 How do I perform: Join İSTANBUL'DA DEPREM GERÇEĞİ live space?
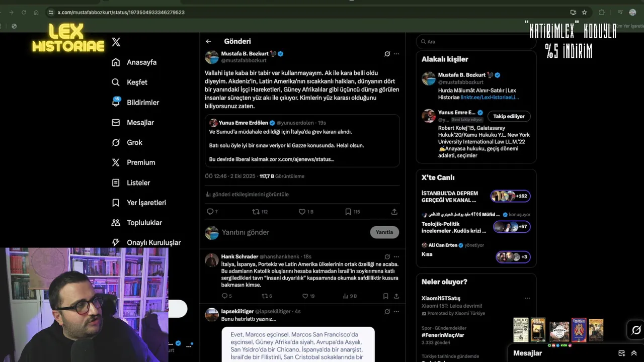point(510,196)
